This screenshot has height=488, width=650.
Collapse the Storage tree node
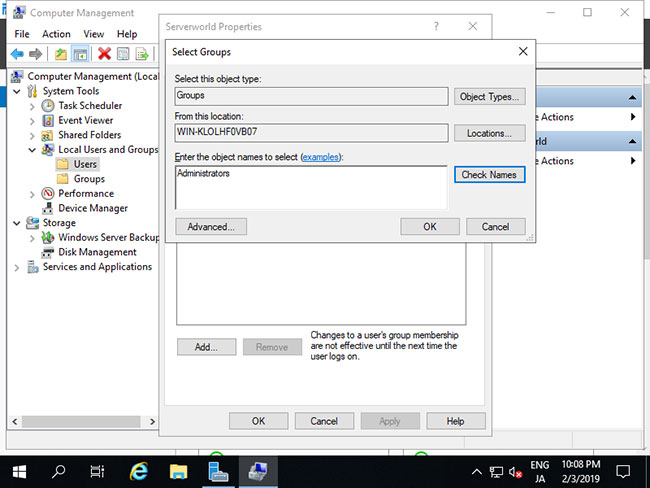pyautogui.click(x=17, y=223)
